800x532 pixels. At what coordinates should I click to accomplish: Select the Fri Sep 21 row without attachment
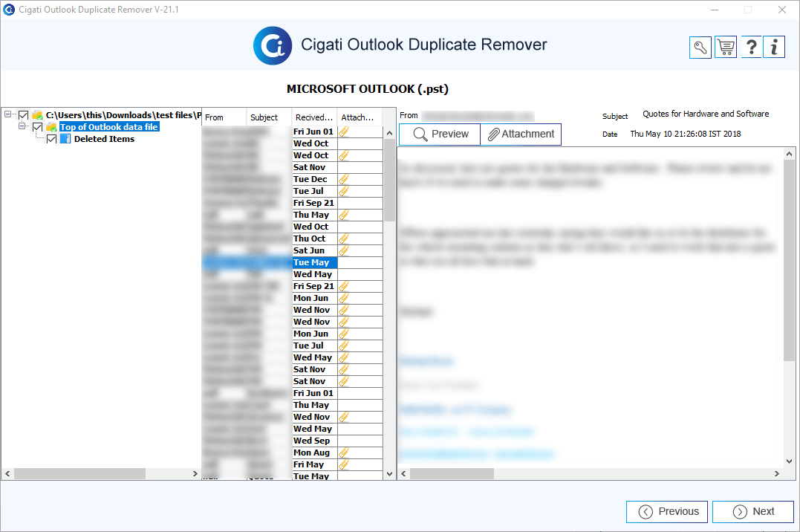[x=293, y=203]
